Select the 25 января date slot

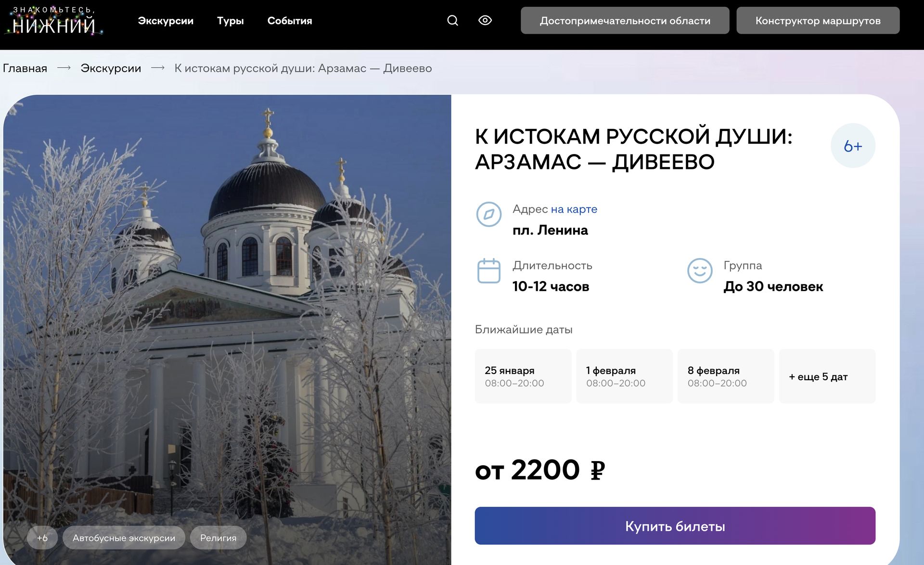523,376
